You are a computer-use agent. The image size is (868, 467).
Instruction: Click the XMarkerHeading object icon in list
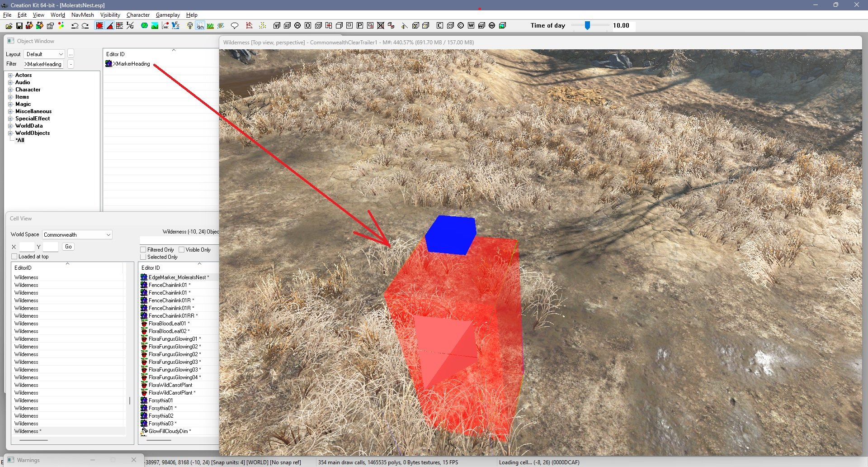tap(108, 64)
